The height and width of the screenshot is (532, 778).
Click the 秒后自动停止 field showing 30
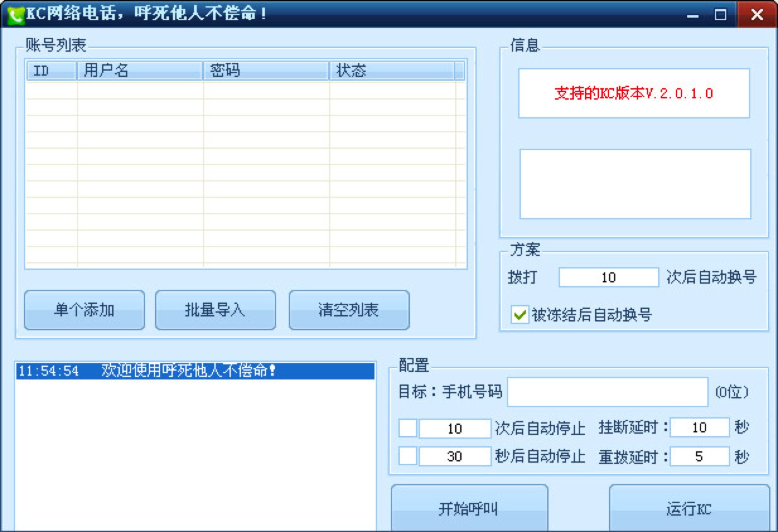pos(455,456)
